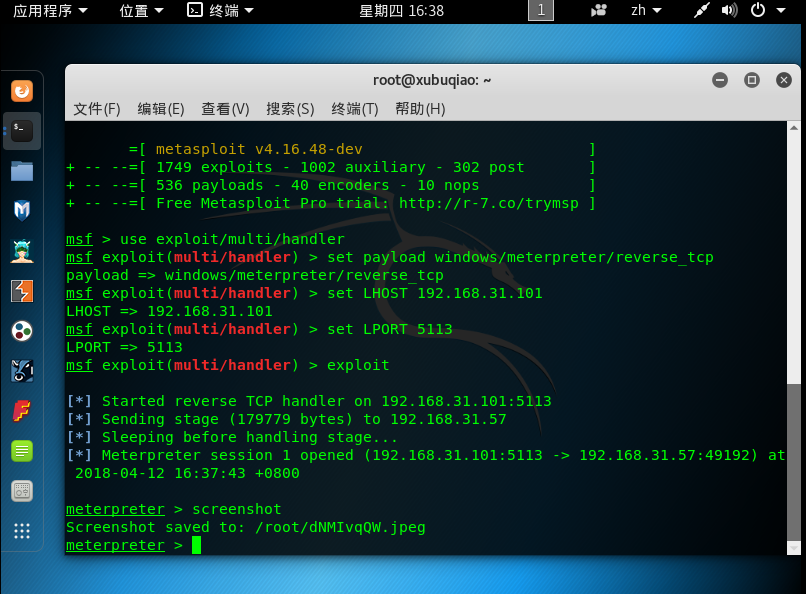Launch Armitage girl icon in dock
The height and width of the screenshot is (594, 806).
(22, 251)
